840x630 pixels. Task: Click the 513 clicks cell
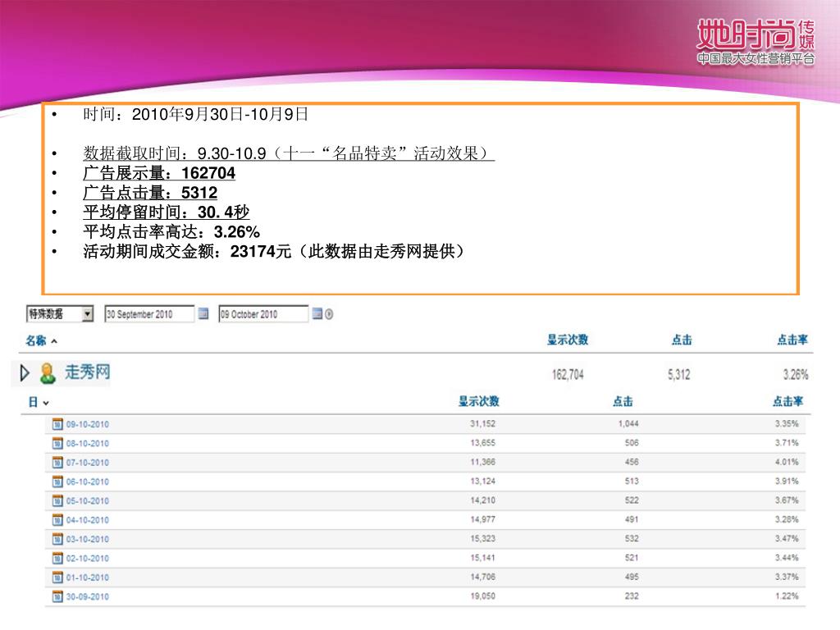tap(632, 481)
